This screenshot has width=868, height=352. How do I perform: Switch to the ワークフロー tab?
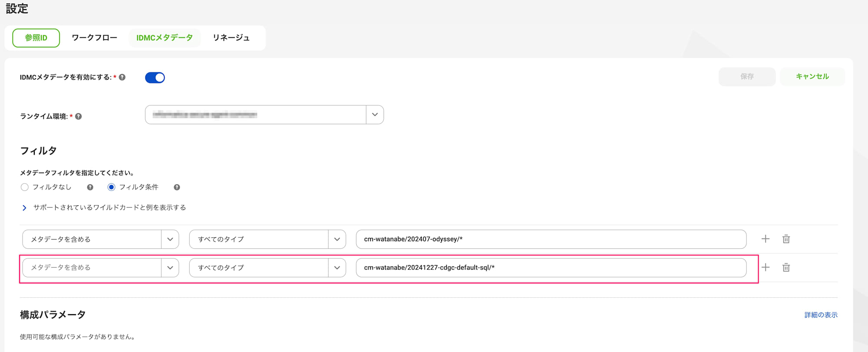click(95, 38)
